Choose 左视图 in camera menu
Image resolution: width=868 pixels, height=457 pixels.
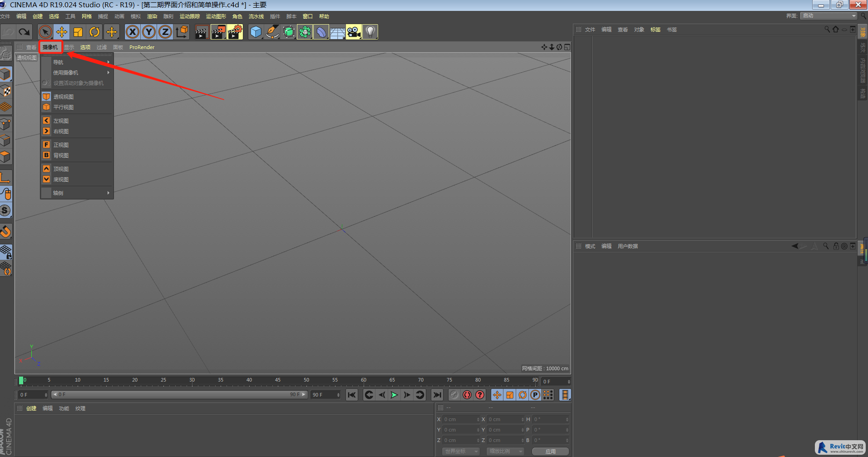pos(77,121)
